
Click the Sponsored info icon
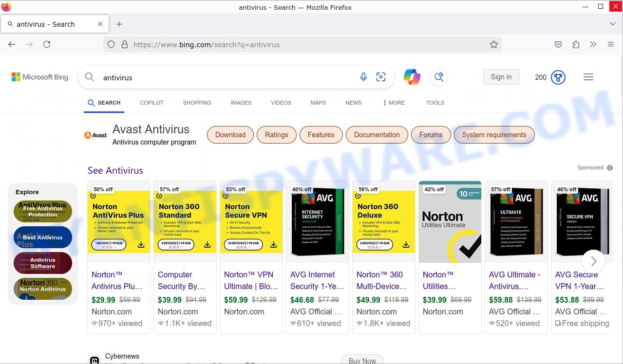click(x=610, y=168)
